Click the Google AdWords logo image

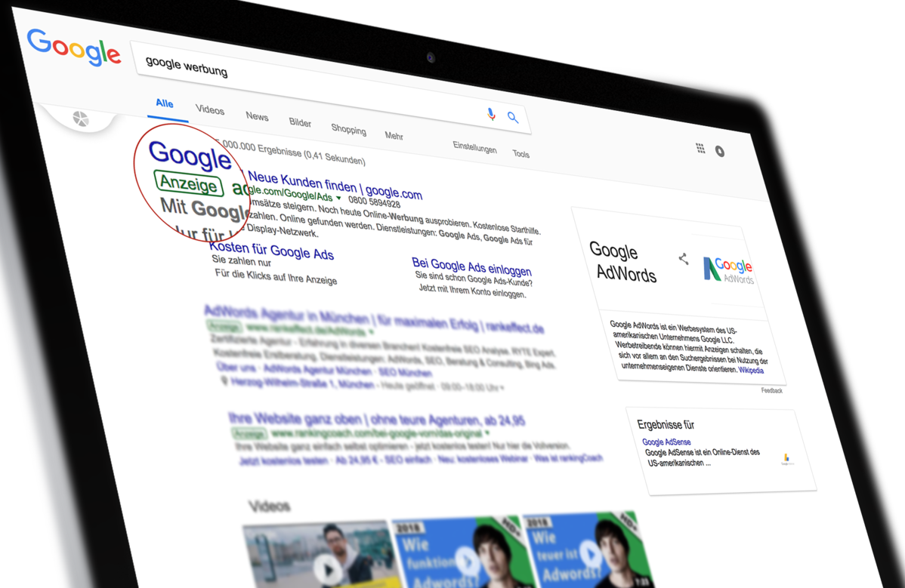(728, 269)
